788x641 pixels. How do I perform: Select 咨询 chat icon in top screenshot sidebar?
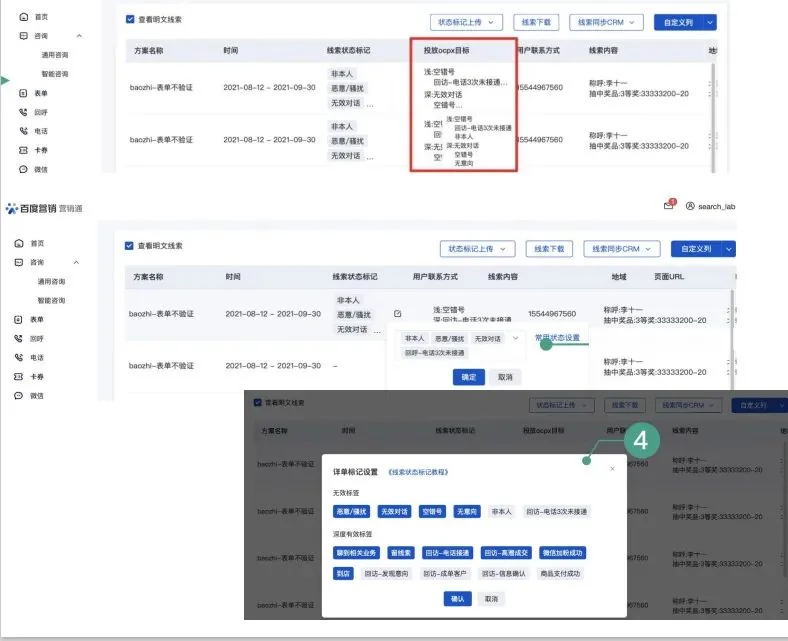pyautogui.click(x=24, y=36)
